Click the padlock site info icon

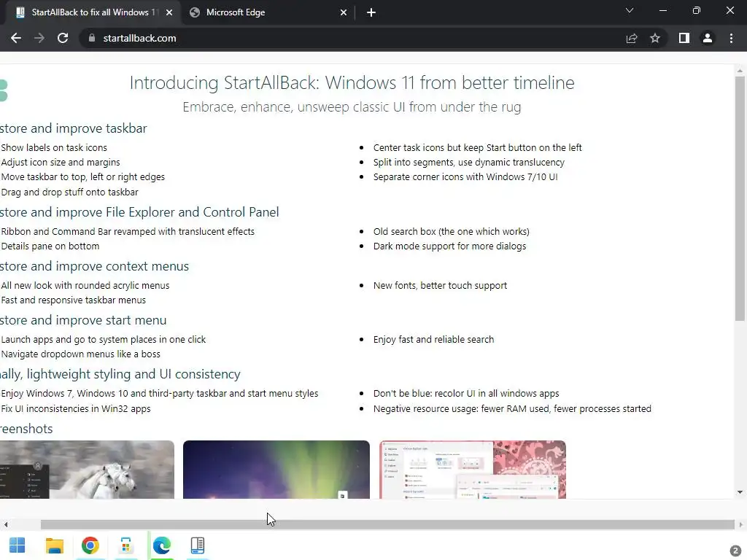click(91, 38)
